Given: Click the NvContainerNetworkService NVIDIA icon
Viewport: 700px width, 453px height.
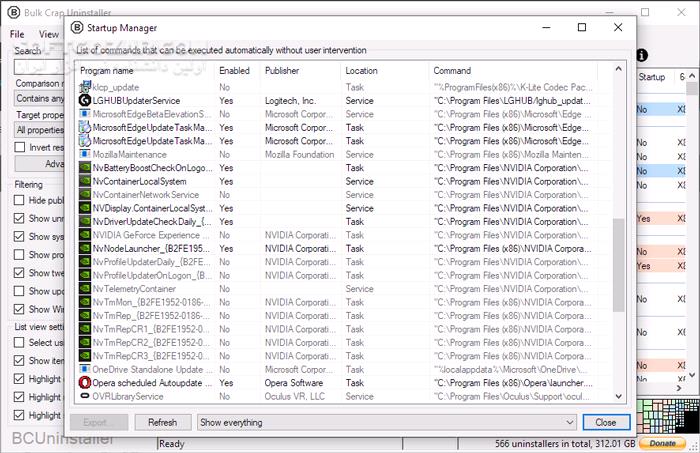Looking at the screenshot, I should (x=85, y=195).
